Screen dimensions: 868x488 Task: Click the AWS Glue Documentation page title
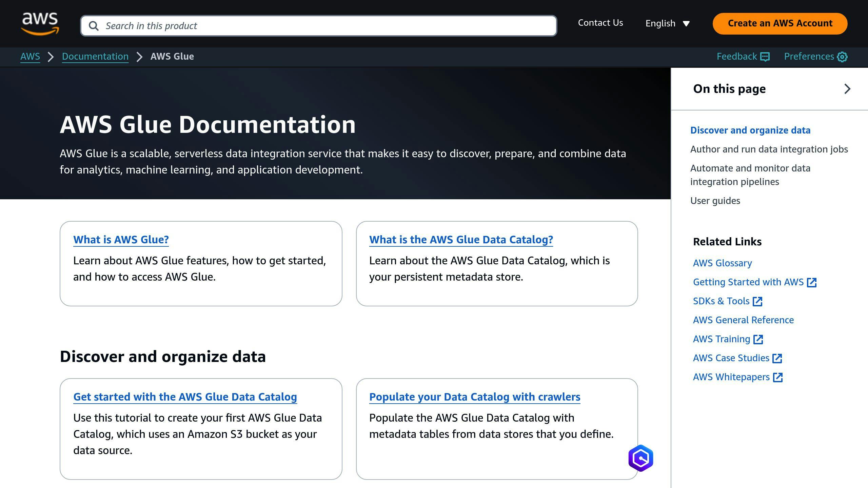pyautogui.click(x=208, y=125)
